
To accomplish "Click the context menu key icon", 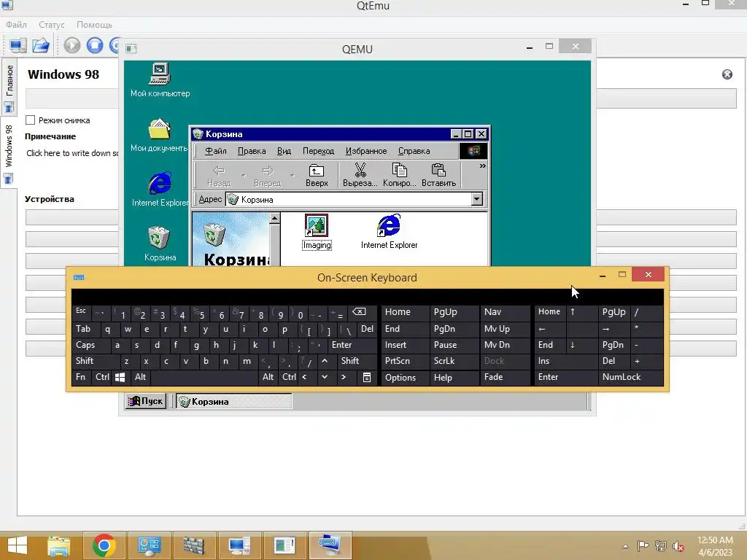I will coord(367,377).
